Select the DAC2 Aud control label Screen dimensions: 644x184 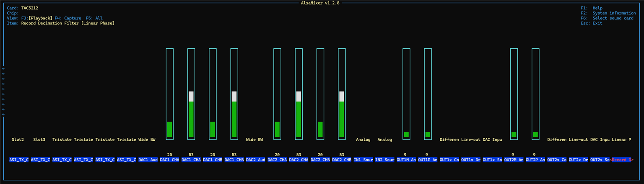(x=255, y=160)
